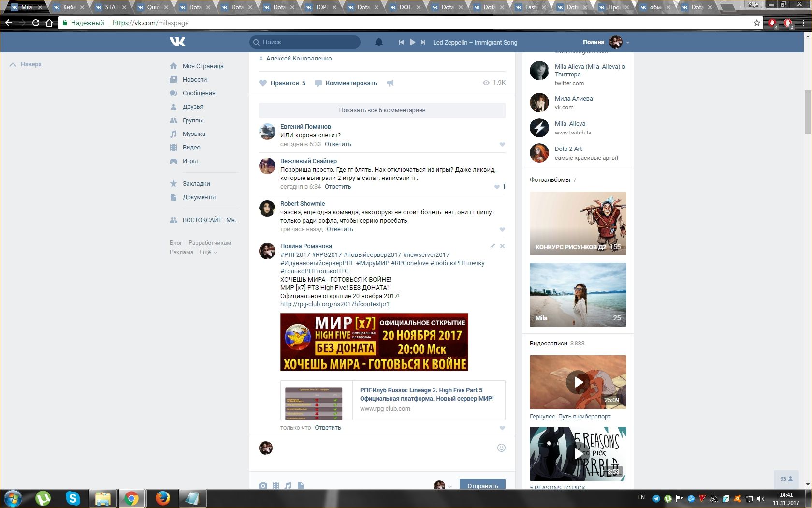Delete Полина Романова's comment with X icon
Viewport: 812px width, 508px height.
(x=502, y=246)
